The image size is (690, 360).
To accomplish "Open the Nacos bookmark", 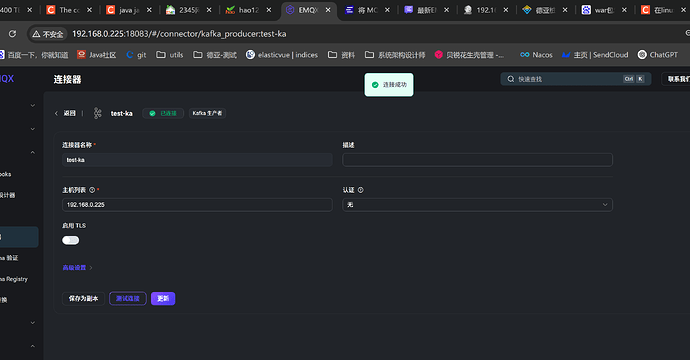I will pyautogui.click(x=536, y=55).
